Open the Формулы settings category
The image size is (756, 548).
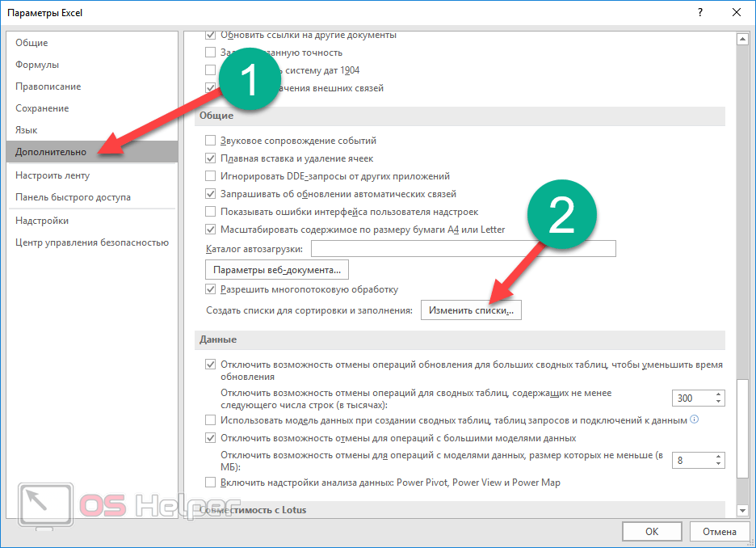[x=37, y=65]
